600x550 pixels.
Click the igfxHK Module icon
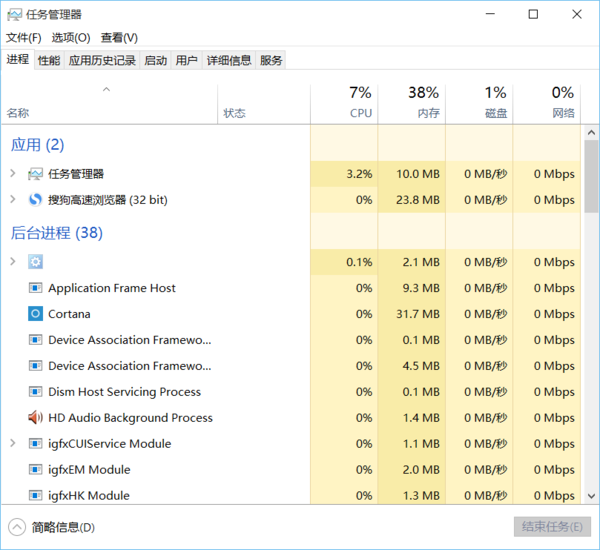35,496
